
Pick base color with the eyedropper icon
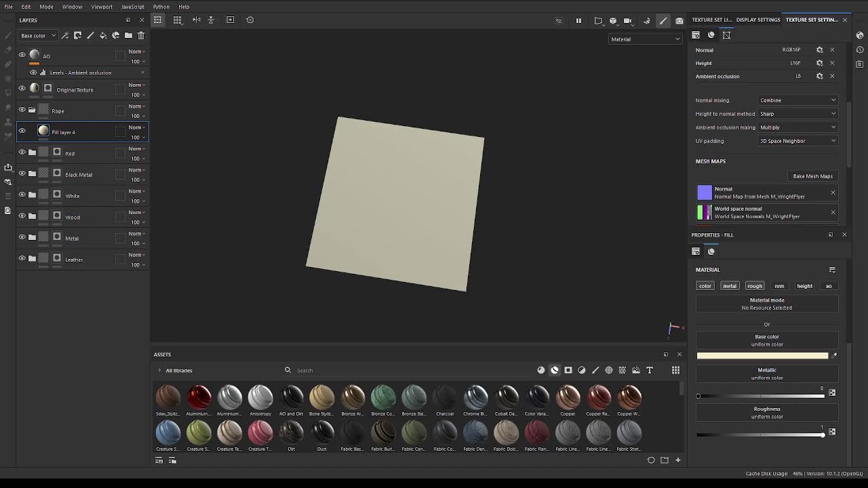tap(834, 355)
